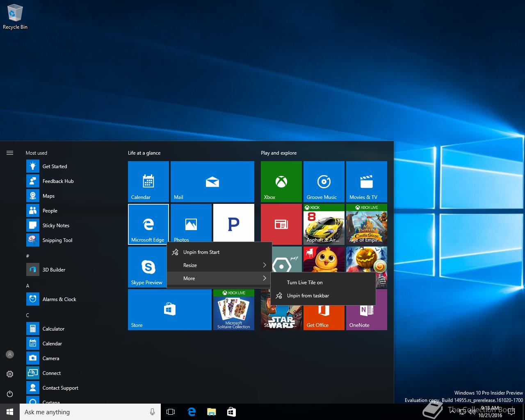The height and width of the screenshot is (420, 525).
Task: Launch the Asphalt 8 Airborne tile
Action: pyautogui.click(x=324, y=224)
